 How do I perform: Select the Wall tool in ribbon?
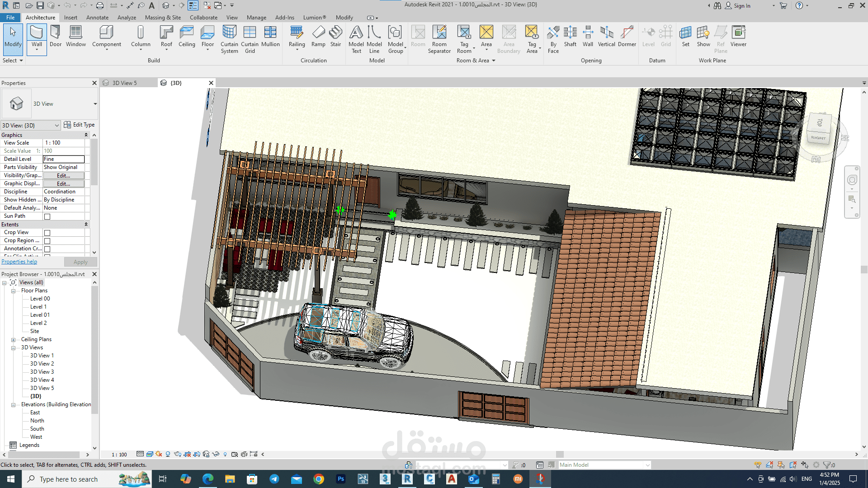coord(37,33)
